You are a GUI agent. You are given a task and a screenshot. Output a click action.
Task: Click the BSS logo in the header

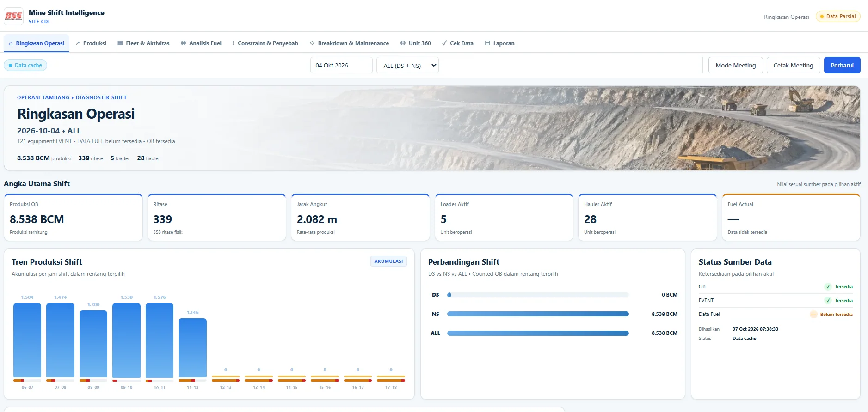click(x=13, y=16)
